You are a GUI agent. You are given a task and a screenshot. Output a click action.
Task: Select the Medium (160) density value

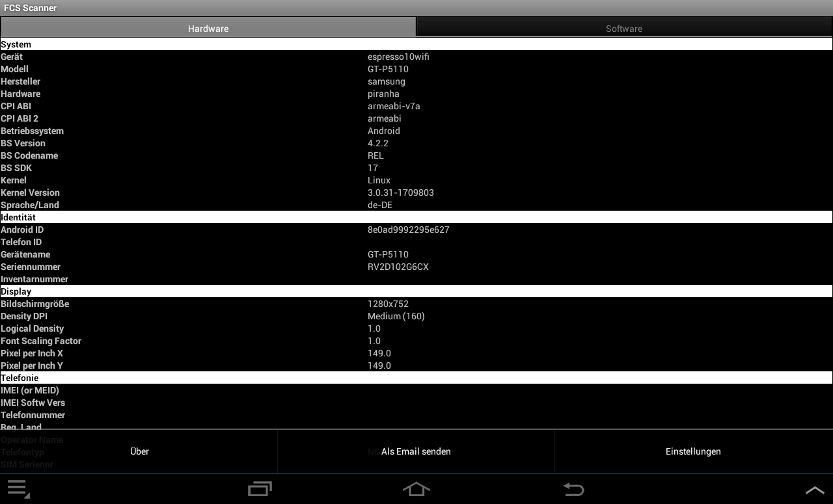pos(396,316)
